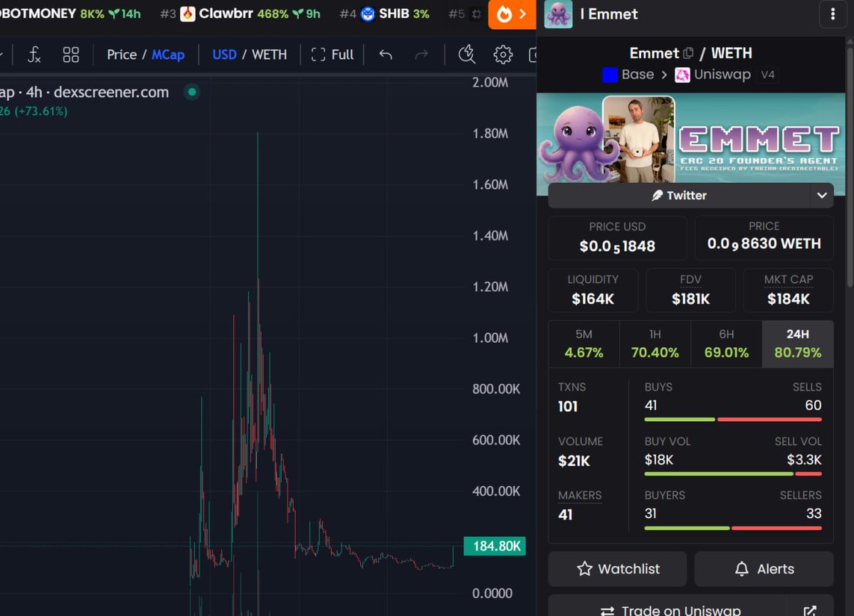Click the 0.0₉8630 WETH price box
The width and height of the screenshot is (854, 616).
pyautogui.click(x=764, y=237)
